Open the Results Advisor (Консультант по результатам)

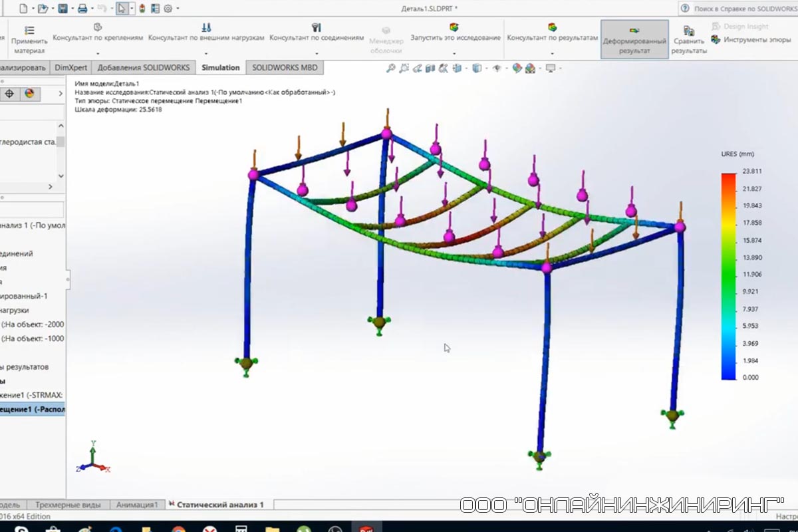(552, 27)
